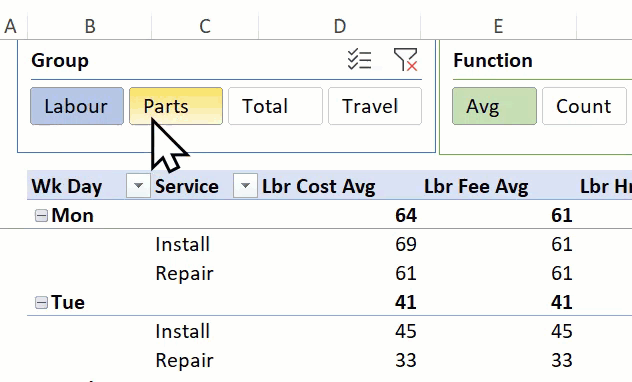Screen dimensions: 632x382
Task: Collapse the Tue row group
Action: point(41,303)
